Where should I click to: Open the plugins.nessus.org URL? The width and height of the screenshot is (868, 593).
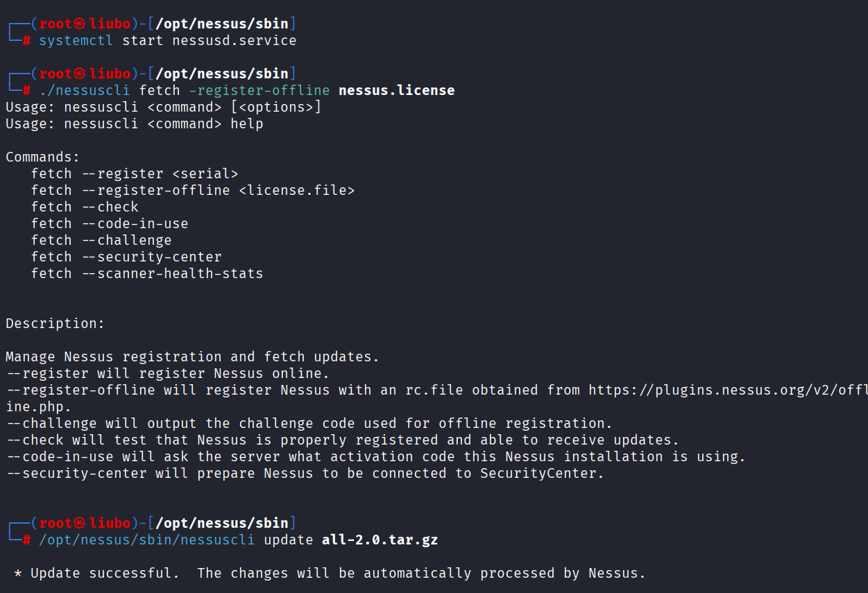(727, 390)
